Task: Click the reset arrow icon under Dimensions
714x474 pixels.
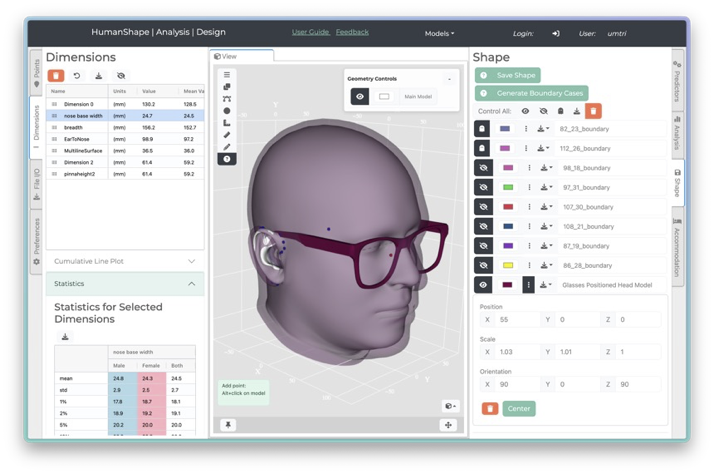Action: pyautogui.click(x=77, y=76)
